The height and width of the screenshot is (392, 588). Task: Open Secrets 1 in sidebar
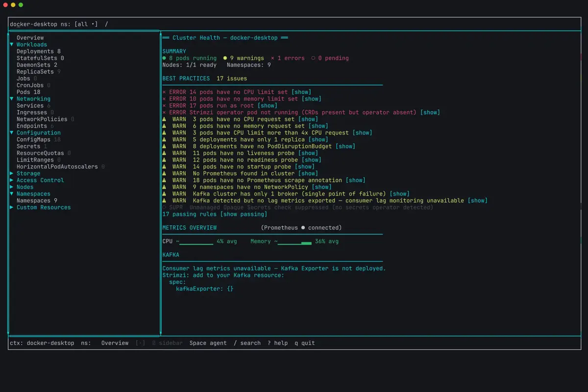32,147
